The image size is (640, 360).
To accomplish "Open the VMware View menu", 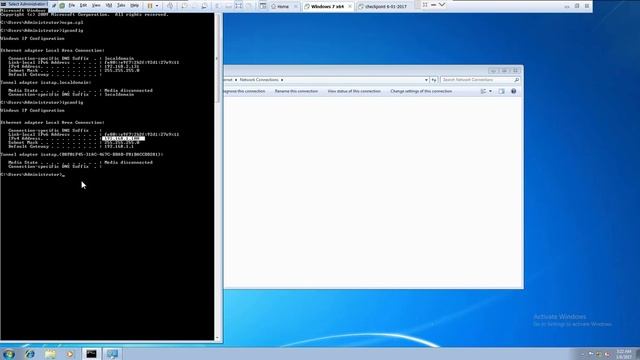I will 96,6.
